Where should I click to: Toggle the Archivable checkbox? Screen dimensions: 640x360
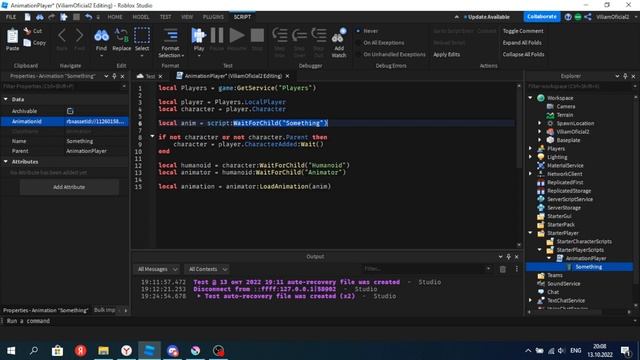(x=70, y=111)
